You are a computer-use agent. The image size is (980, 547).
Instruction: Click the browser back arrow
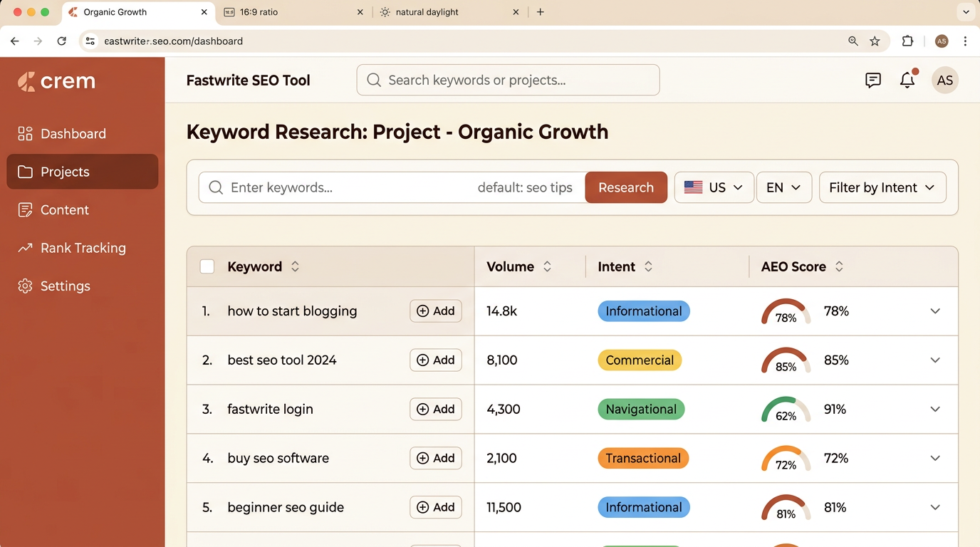point(15,41)
